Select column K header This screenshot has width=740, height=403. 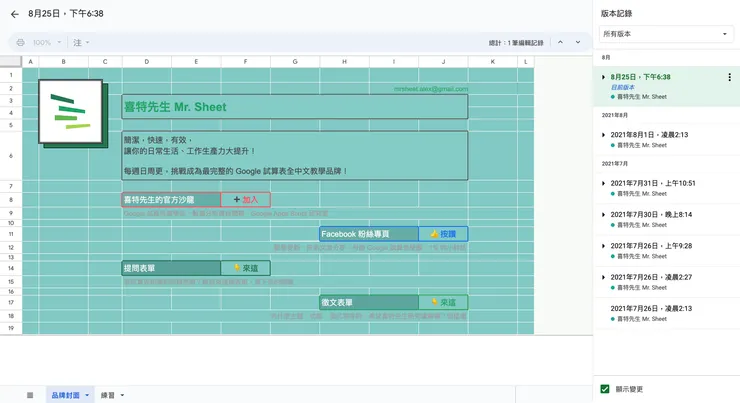tap(493, 62)
